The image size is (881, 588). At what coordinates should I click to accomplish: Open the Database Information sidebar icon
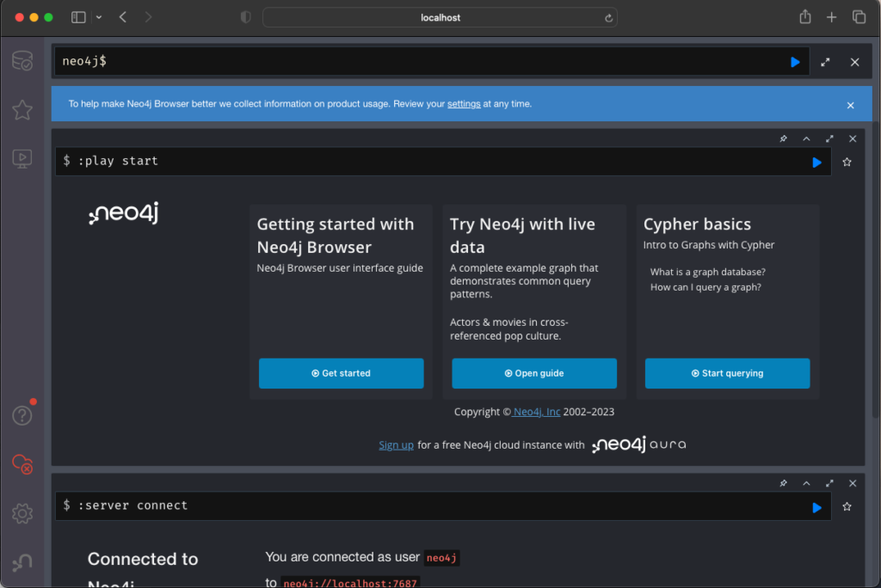point(22,61)
